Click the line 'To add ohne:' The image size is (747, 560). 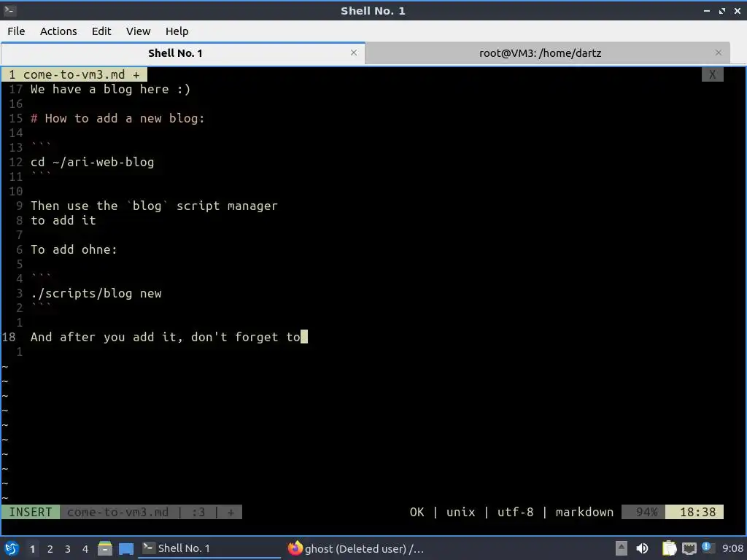pos(74,250)
